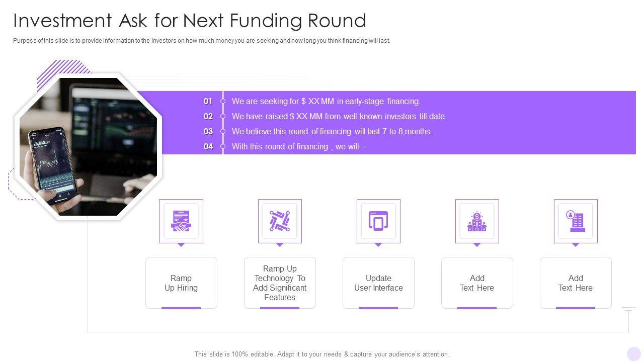Click the handshake contract icon above Ramp Up Hiring
The height and width of the screenshot is (362, 644).
point(181,221)
